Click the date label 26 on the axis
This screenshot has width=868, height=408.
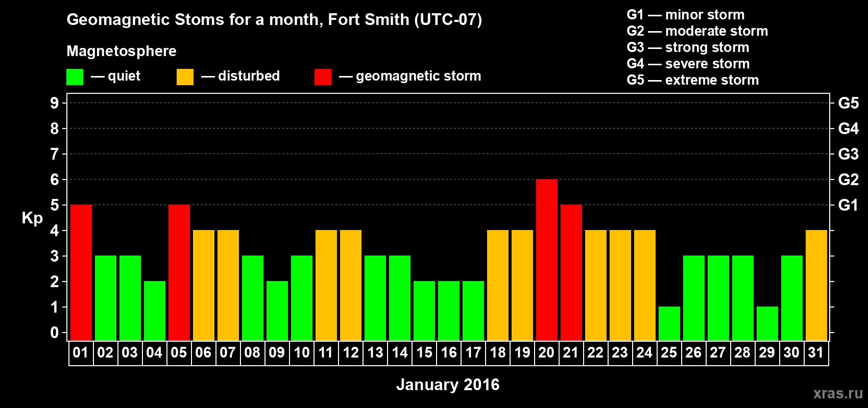[x=693, y=352]
